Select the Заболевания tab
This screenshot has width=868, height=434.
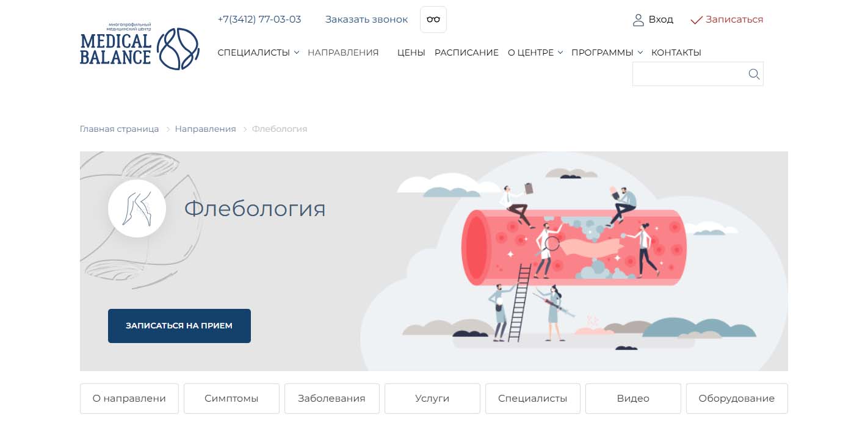pyautogui.click(x=331, y=399)
